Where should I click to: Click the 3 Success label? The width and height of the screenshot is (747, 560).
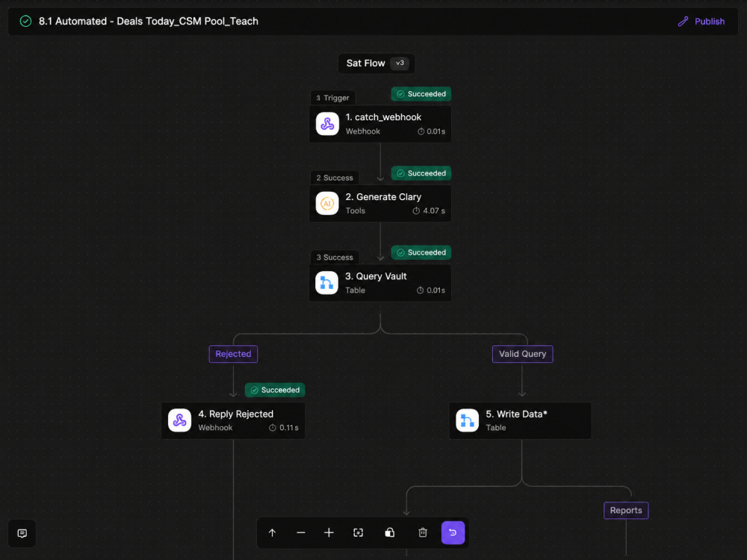pos(335,257)
